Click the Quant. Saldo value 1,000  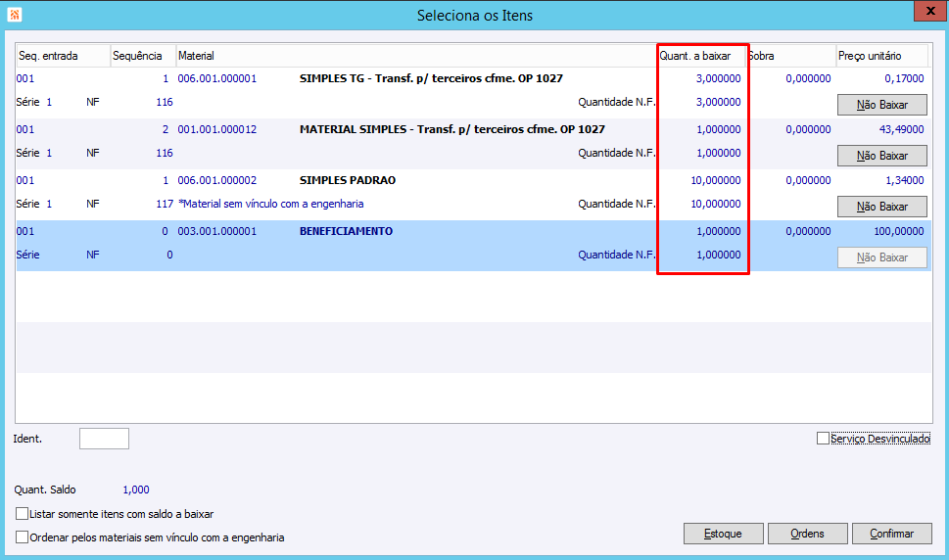[136, 490]
